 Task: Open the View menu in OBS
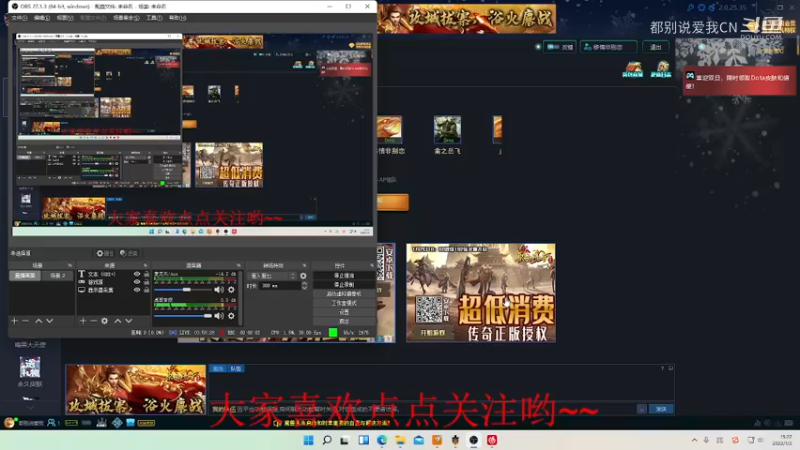[x=65, y=18]
